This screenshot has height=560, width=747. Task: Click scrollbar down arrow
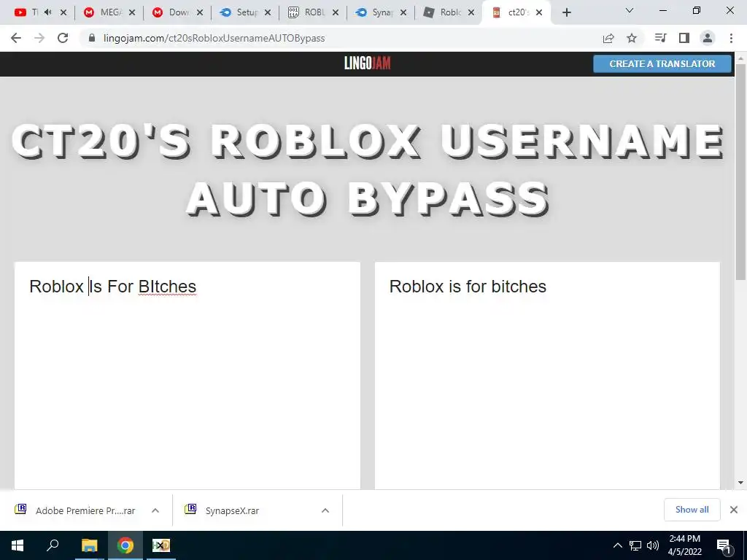coord(741,483)
